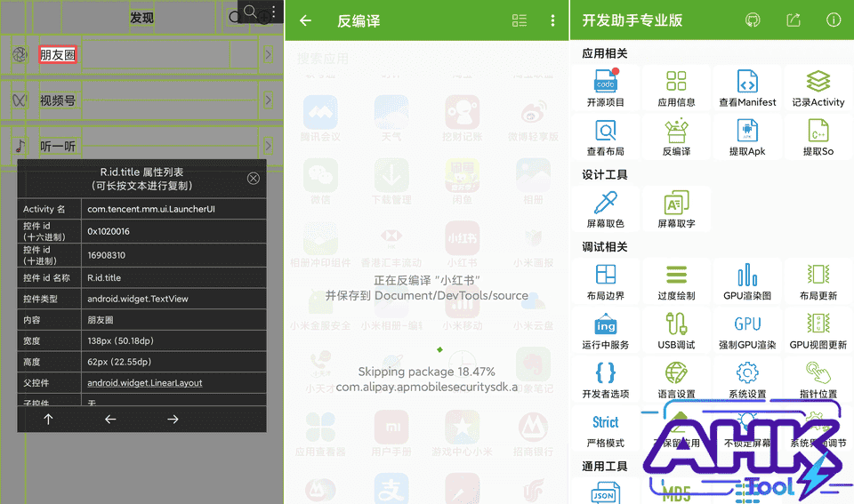The image size is (854, 504).
Task: Toggle 指针位置 pointer location
Action: [x=818, y=380]
